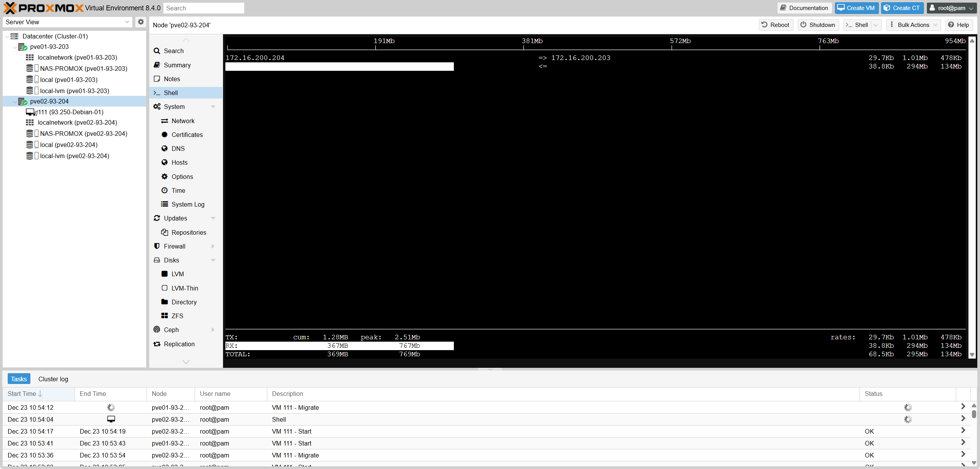The height and width of the screenshot is (469, 980).
Task: Expand the Firewall submenu arrow
Action: [213, 246]
